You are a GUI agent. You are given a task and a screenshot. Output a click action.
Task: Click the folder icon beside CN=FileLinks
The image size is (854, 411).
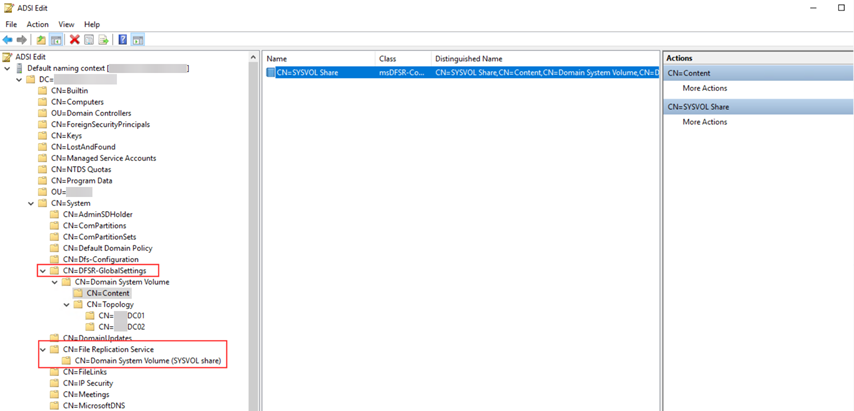(x=54, y=372)
